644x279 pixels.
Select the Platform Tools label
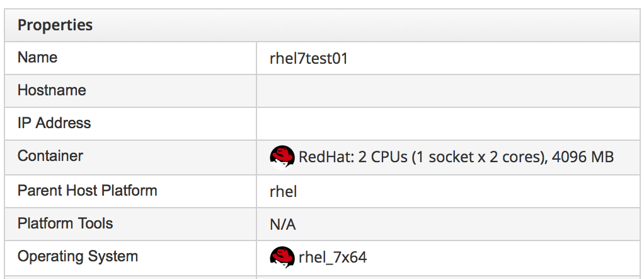66,223
